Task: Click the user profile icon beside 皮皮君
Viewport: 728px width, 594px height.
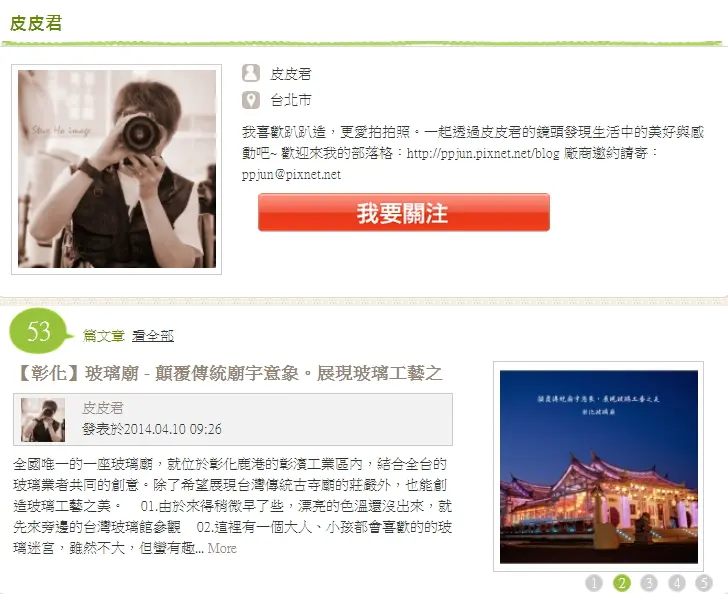Action: click(x=251, y=73)
